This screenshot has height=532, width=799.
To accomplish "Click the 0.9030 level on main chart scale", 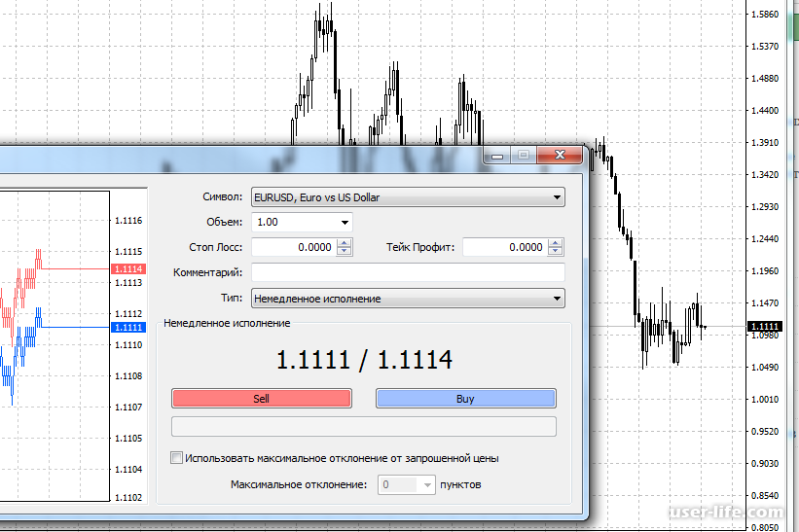I will [765, 463].
